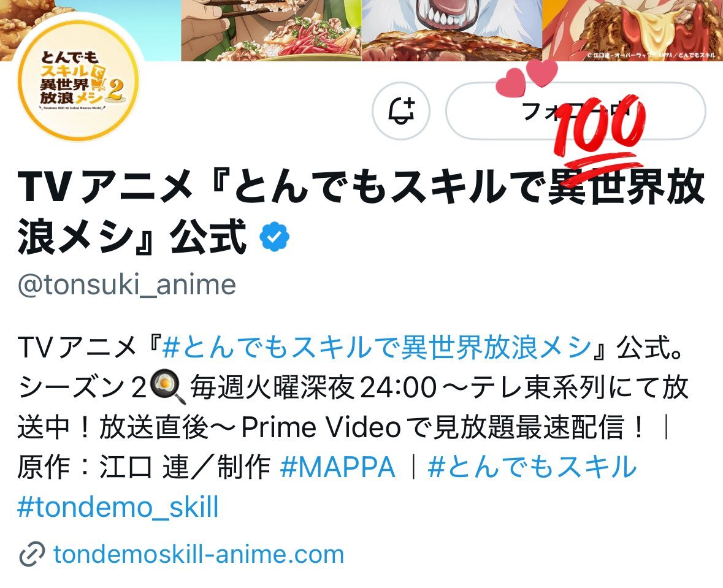Click the TVアニメ display name heading
Viewport: 723px width, 588px height.
pos(361,211)
